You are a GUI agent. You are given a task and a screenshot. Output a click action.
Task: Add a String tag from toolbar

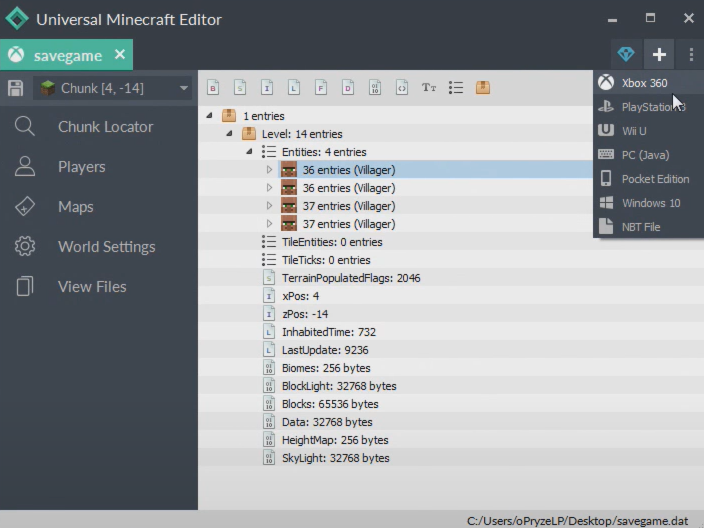[x=429, y=88]
